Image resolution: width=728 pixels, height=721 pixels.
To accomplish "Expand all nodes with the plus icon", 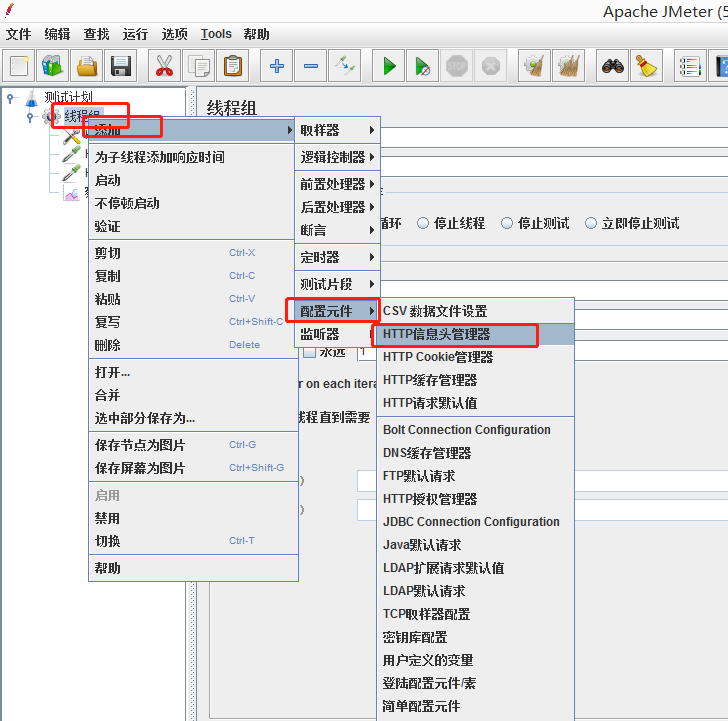I will (277, 66).
